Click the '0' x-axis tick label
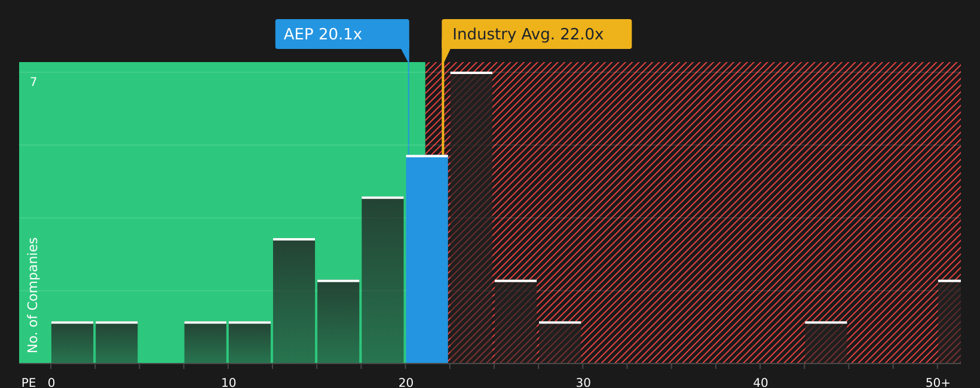This screenshot has height=388, width=980. (51, 383)
